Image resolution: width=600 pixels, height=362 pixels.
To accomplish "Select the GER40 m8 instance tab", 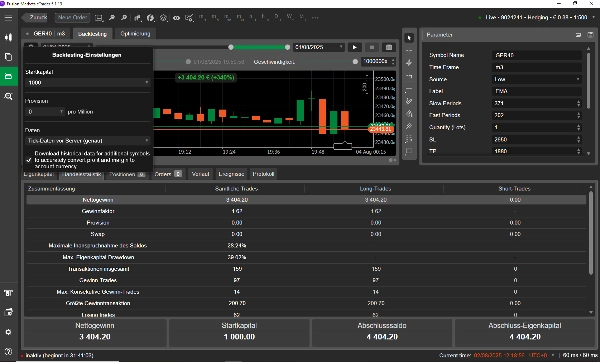I will pos(46,34).
